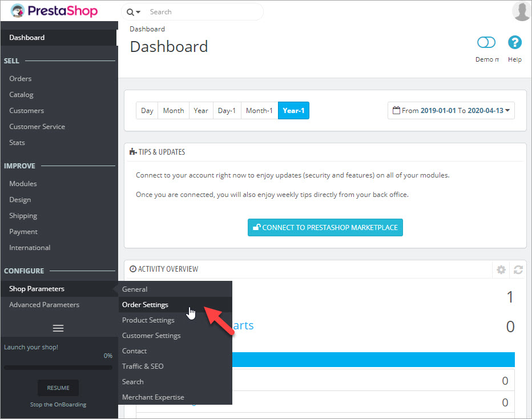The image size is (532, 419).
Task: Click the Launch your shop progress bar
Action: click(58, 368)
